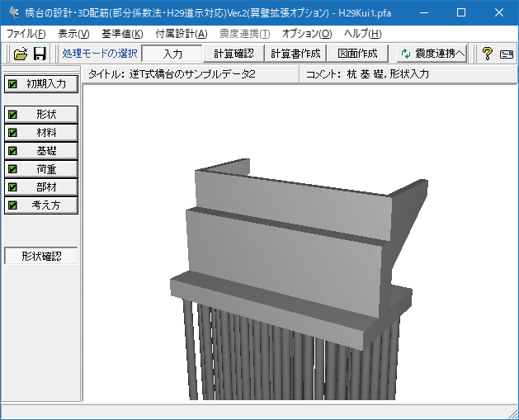Image resolution: width=519 pixels, height=420 pixels.
Task: Click the green check icon on 考え方
Action: [x=12, y=205]
